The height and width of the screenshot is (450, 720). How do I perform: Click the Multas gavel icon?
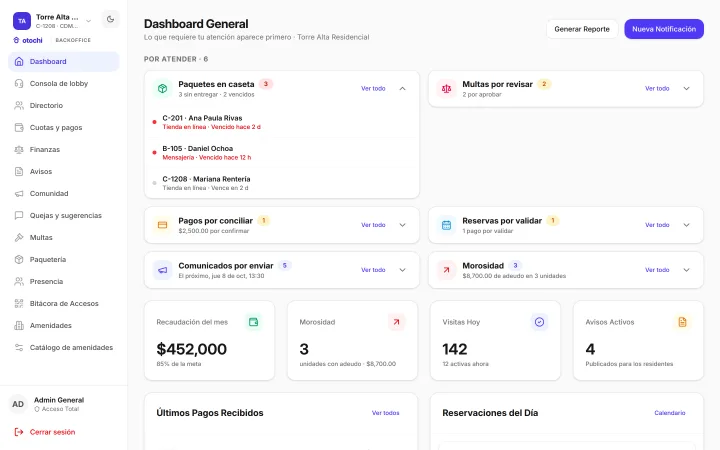[x=19, y=237]
